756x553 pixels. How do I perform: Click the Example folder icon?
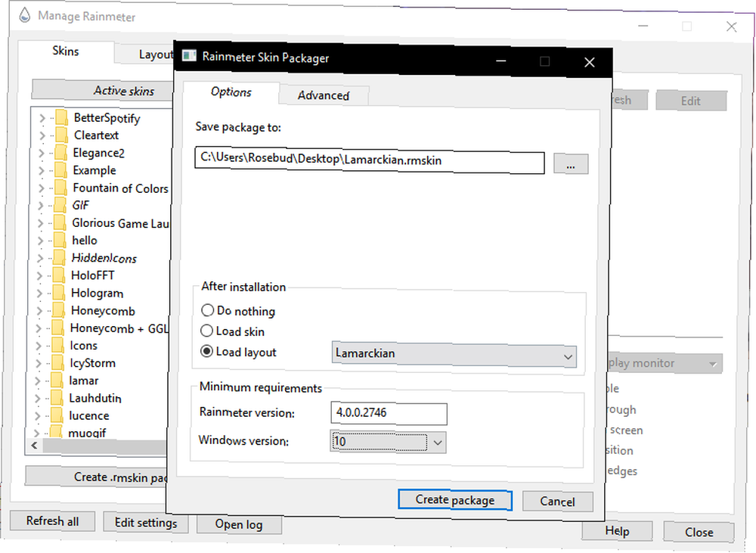click(x=60, y=170)
